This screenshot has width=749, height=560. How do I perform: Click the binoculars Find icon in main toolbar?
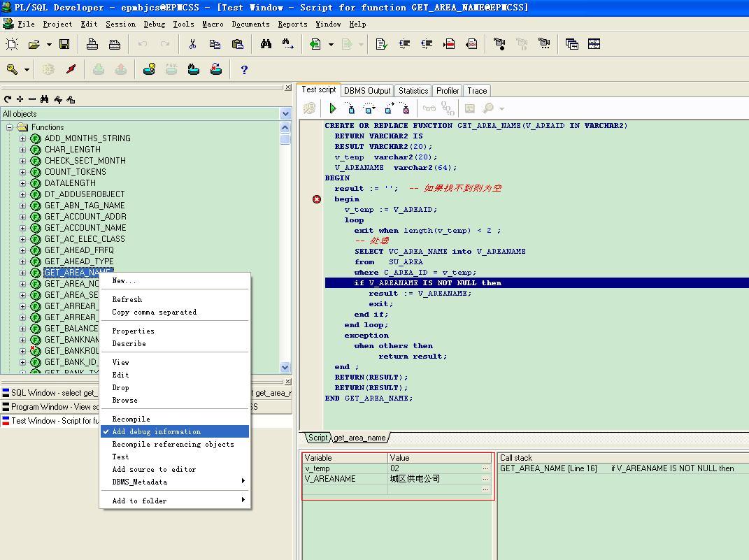(266, 44)
